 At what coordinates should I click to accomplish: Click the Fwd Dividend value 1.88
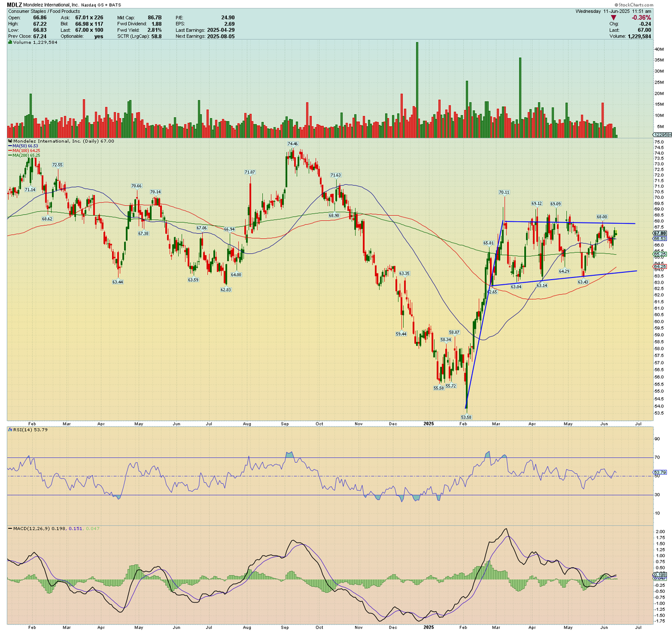[x=157, y=24]
